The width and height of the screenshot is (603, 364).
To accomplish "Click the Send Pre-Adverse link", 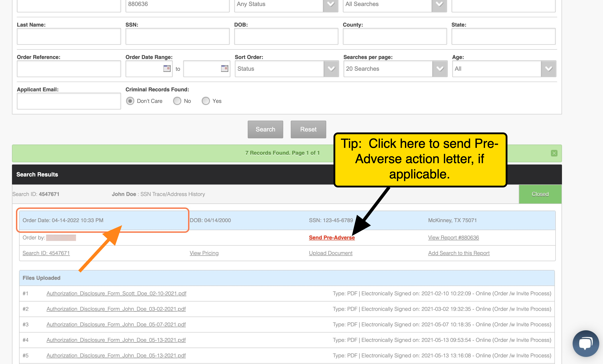I will pos(332,237).
